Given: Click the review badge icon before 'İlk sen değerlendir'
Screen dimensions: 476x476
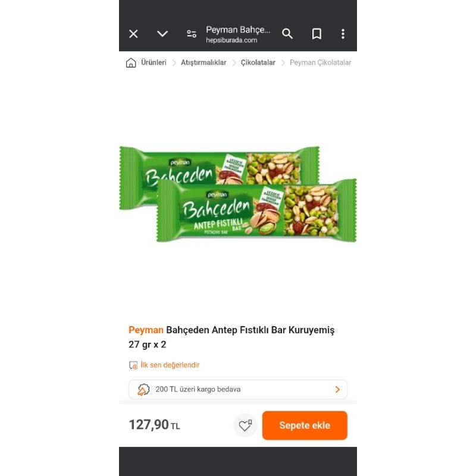Looking at the screenshot, I should point(133,365).
